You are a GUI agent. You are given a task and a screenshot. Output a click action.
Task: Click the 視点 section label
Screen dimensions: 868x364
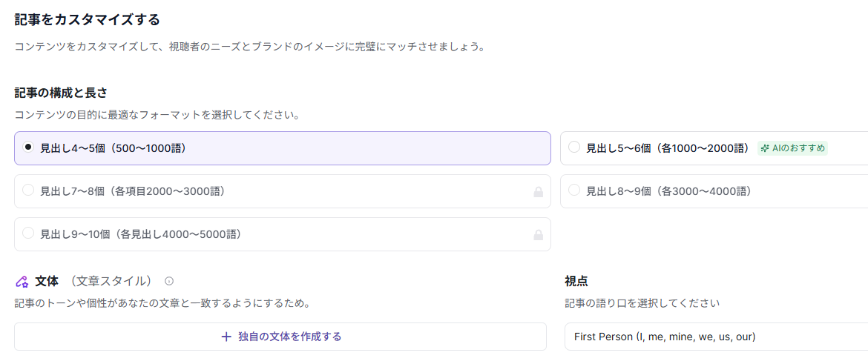576,281
